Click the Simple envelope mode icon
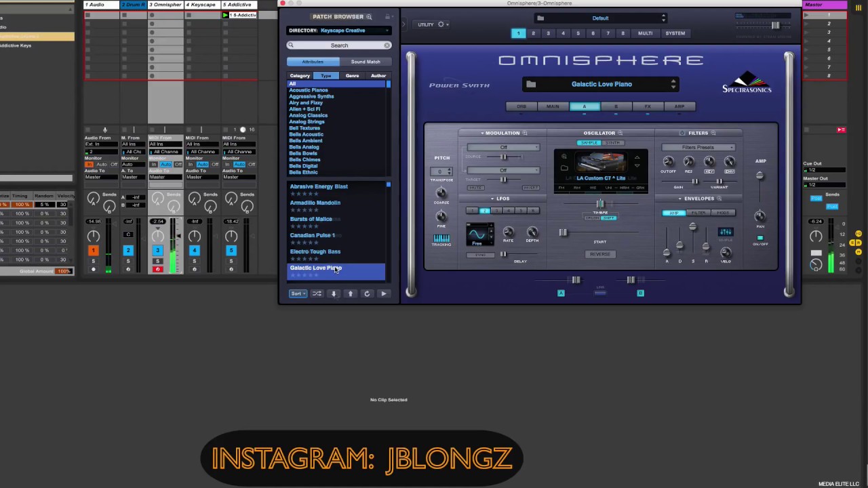 (725, 232)
